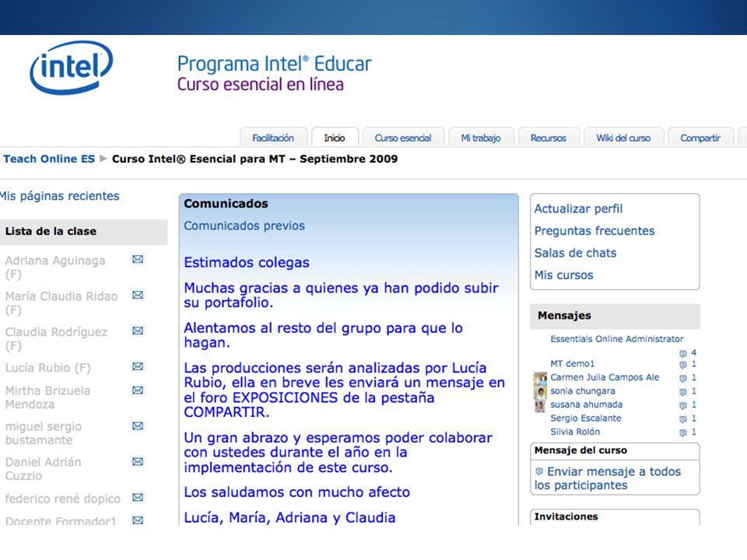Image resolution: width=747 pixels, height=560 pixels.
Task: Click Carmen Julia Campos Ale name
Action: (x=605, y=377)
